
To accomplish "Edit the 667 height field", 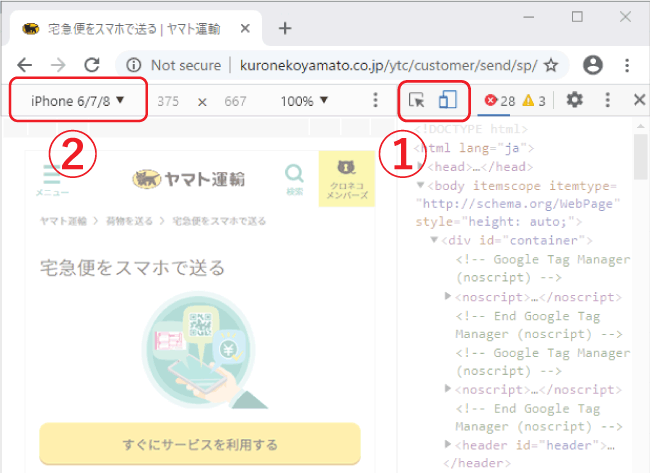I will [x=235, y=101].
